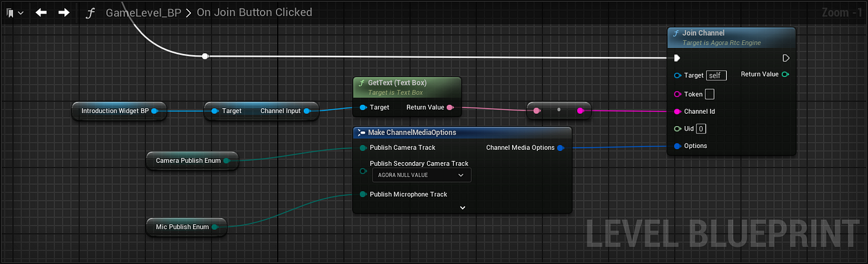Click the Options pin on Join Channel
Viewport: 868px width, 264px height.
(x=677, y=146)
